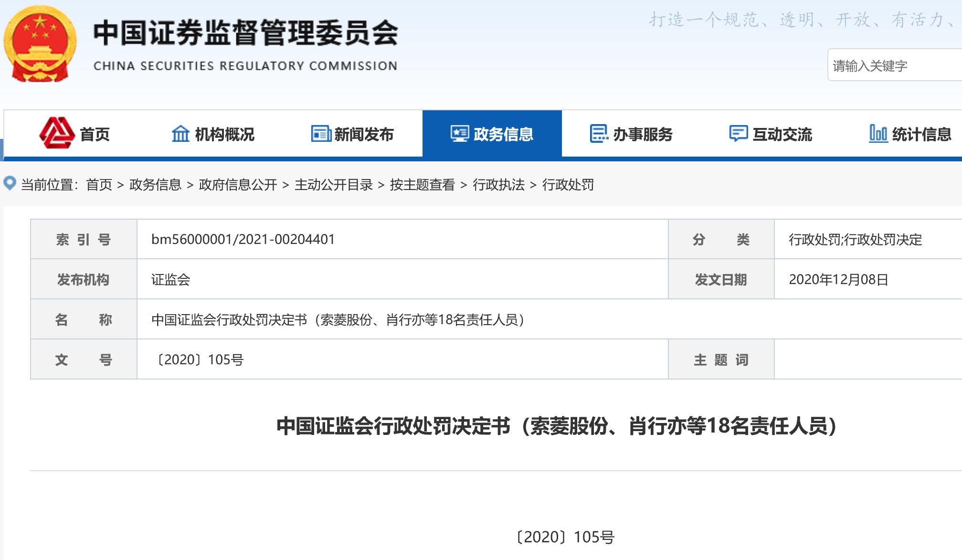Click the CSRC national emblem logo

point(40,44)
